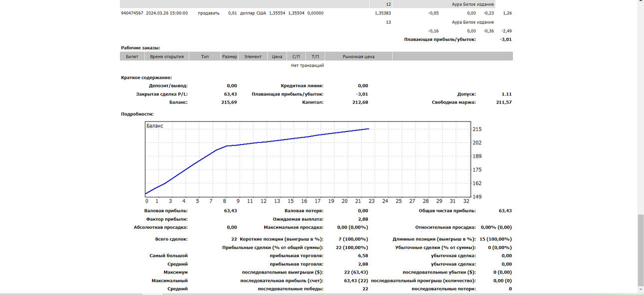Click the С/Л column header
This screenshot has width=644, height=295.
tap(296, 56)
